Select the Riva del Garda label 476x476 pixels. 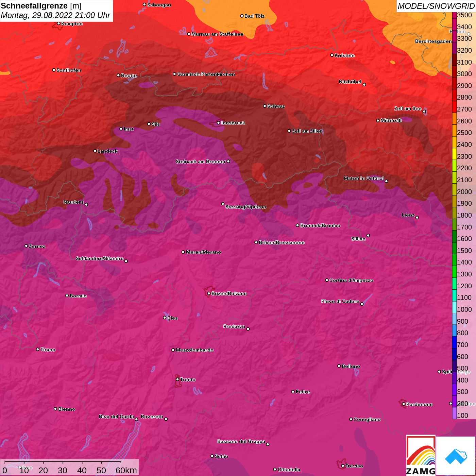coord(116,417)
